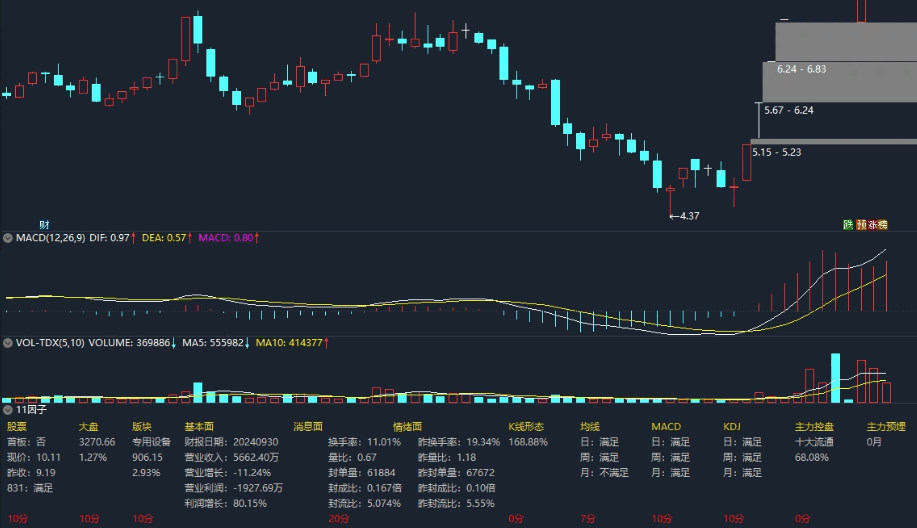The image size is (917, 528).
Task: Click the 68.08% holding value
Action: coord(812,457)
